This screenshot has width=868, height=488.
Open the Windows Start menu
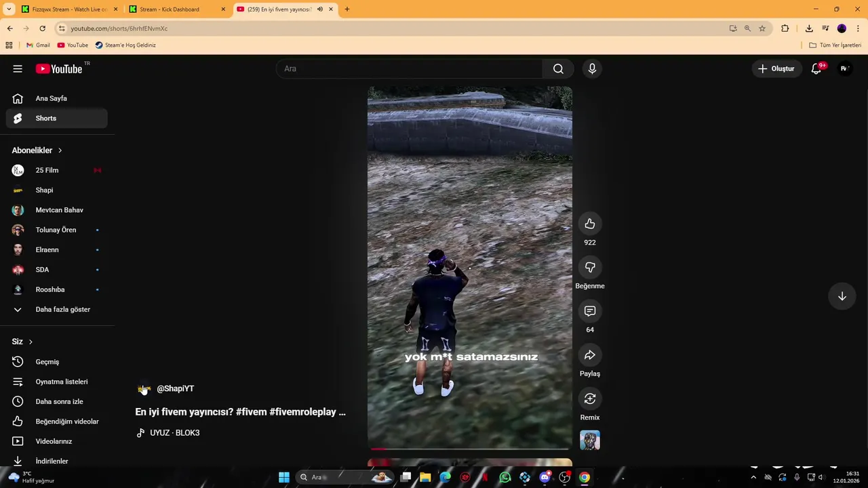pos(284,477)
